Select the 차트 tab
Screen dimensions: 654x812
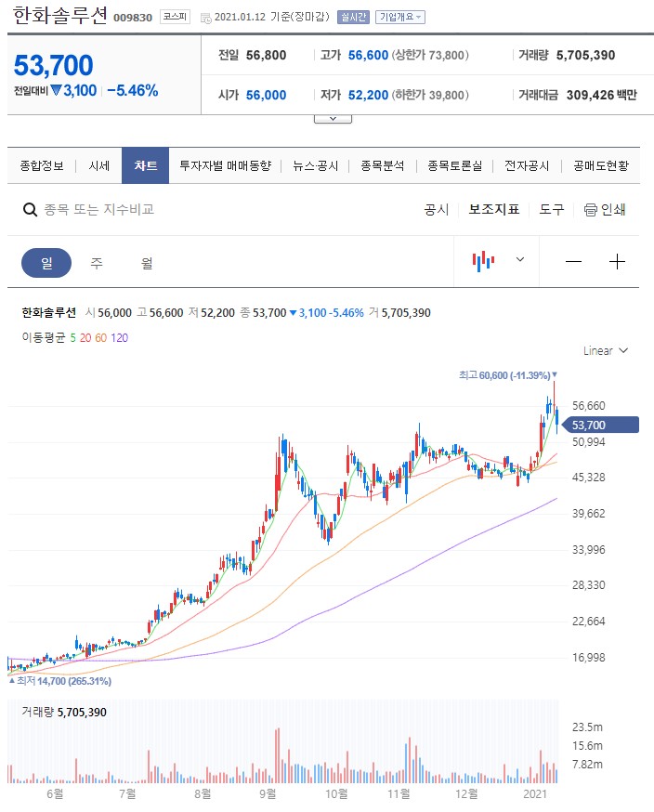click(x=146, y=165)
